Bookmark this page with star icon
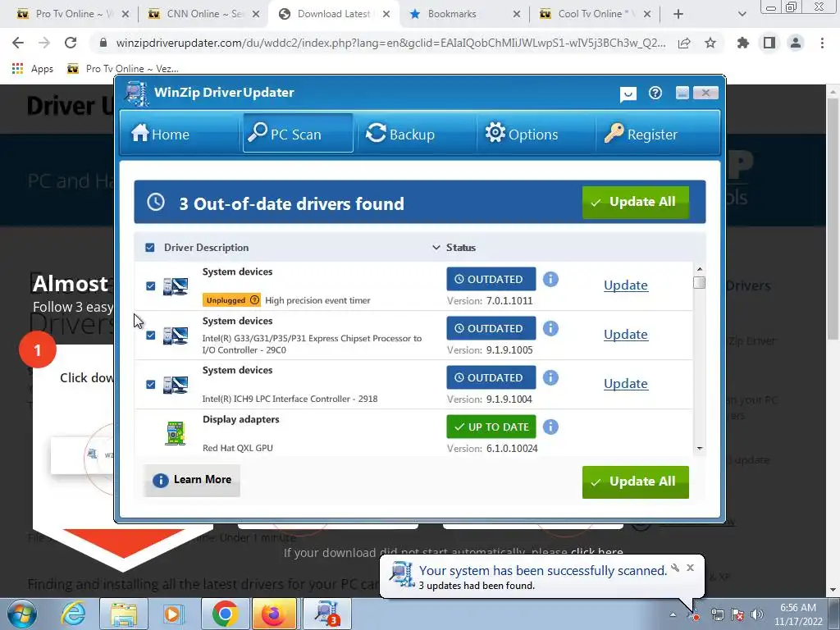The height and width of the screenshot is (630, 840). click(710, 43)
